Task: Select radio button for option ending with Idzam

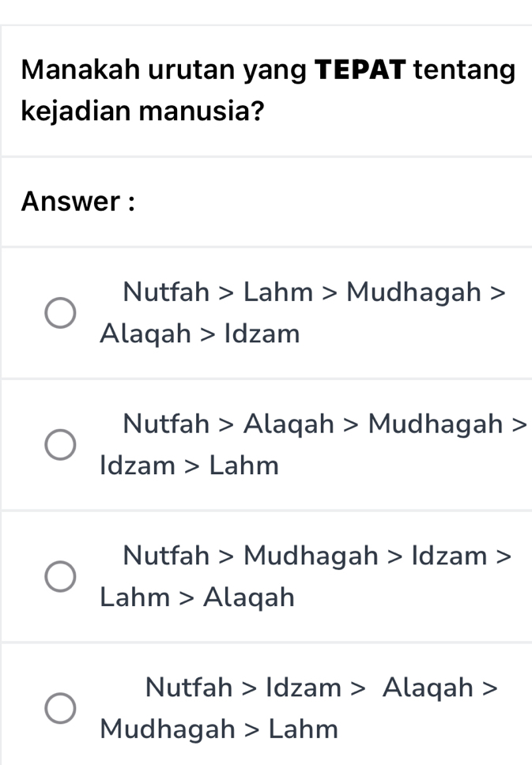Action: [60, 313]
